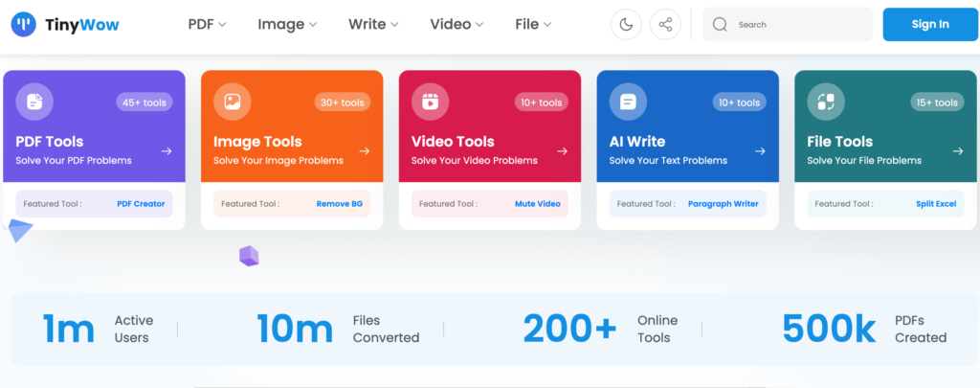Open the File menu in navigation

click(x=533, y=24)
